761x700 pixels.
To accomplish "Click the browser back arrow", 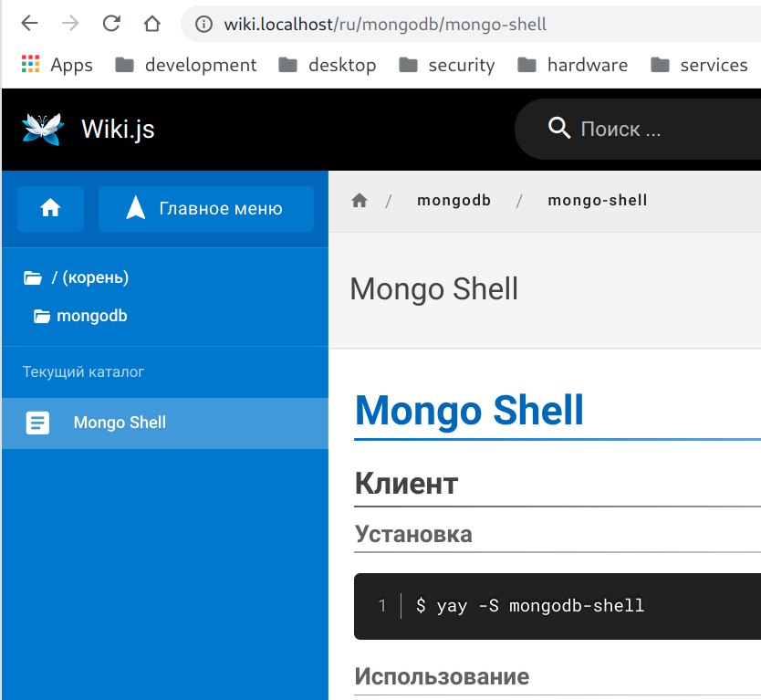I will (x=29, y=24).
